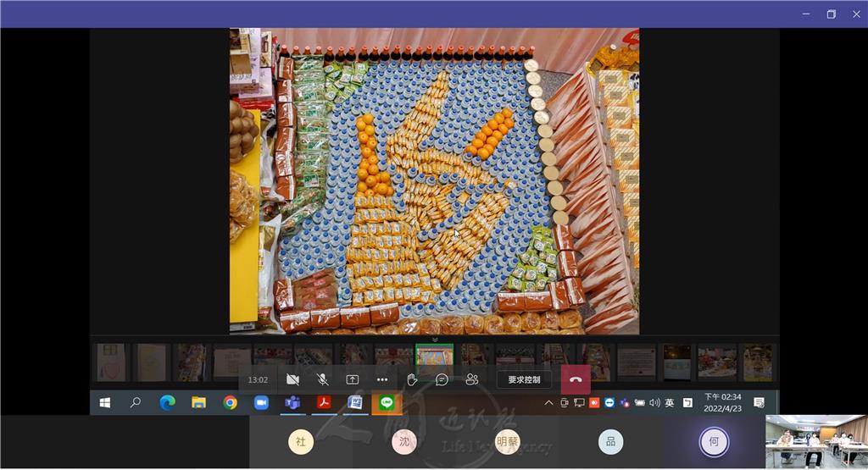Select participant avatar 明蔡
868x470 pixels.
[x=508, y=442]
